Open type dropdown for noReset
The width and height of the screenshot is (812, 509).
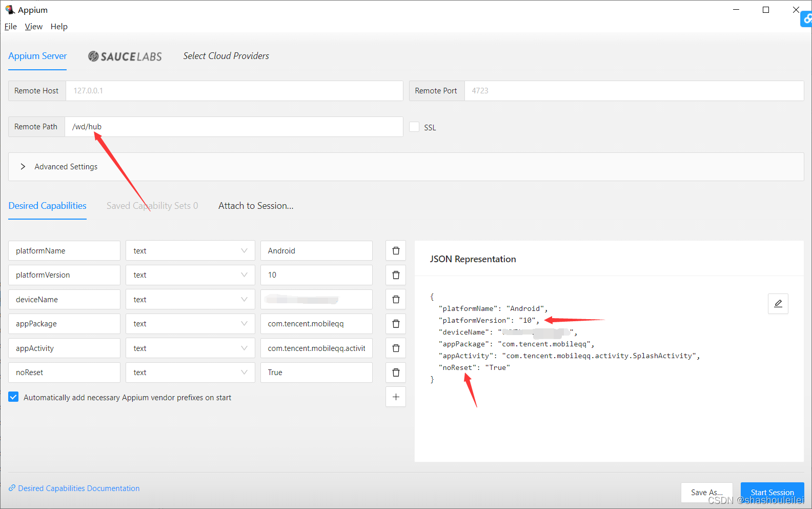pyautogui.click(x=190, y=373)
